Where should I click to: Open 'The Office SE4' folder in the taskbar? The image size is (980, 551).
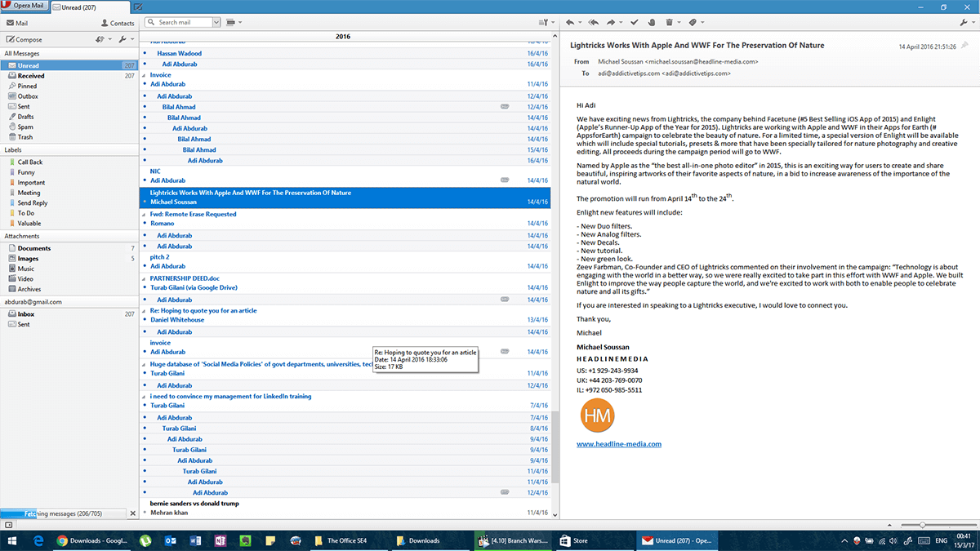[348, 540]
